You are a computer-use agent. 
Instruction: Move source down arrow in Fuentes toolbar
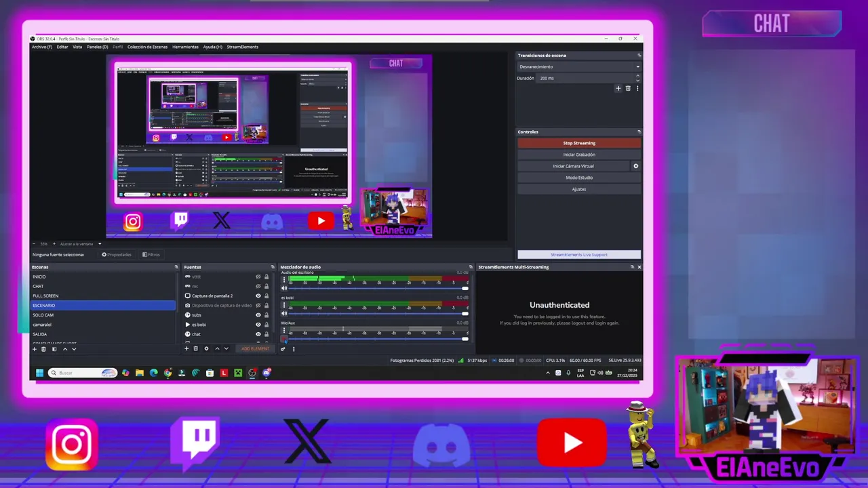pyautogui.click(x=226, y=349)
